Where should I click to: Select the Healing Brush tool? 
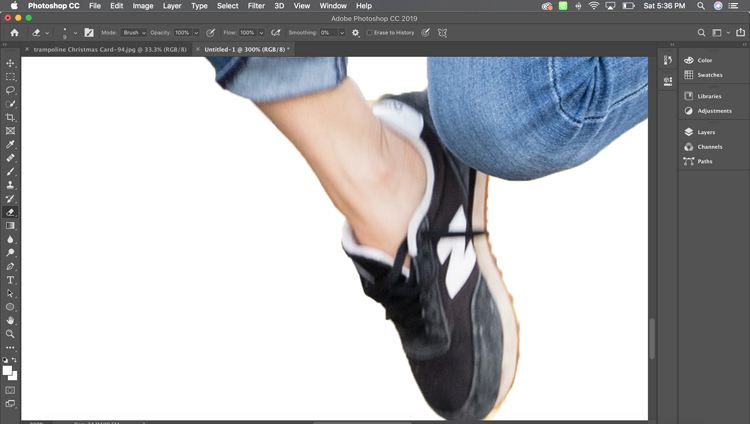pos(10,158)
